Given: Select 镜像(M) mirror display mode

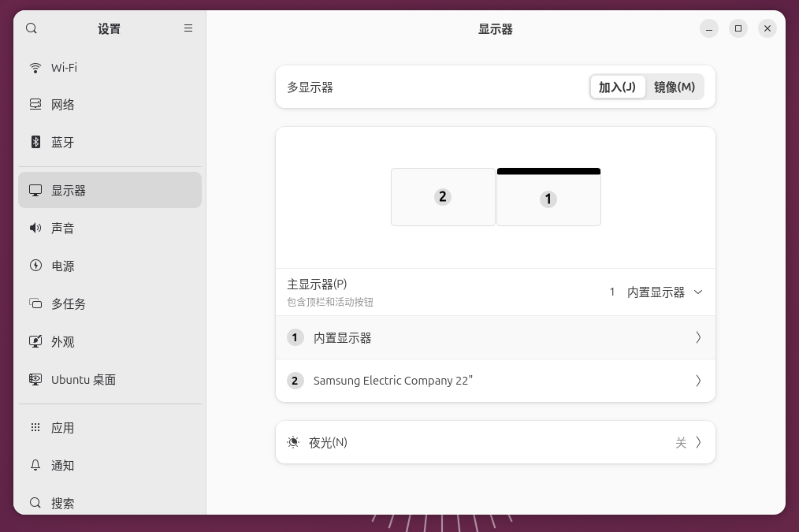Looking at the screenshot, I should tap(675, 87).
